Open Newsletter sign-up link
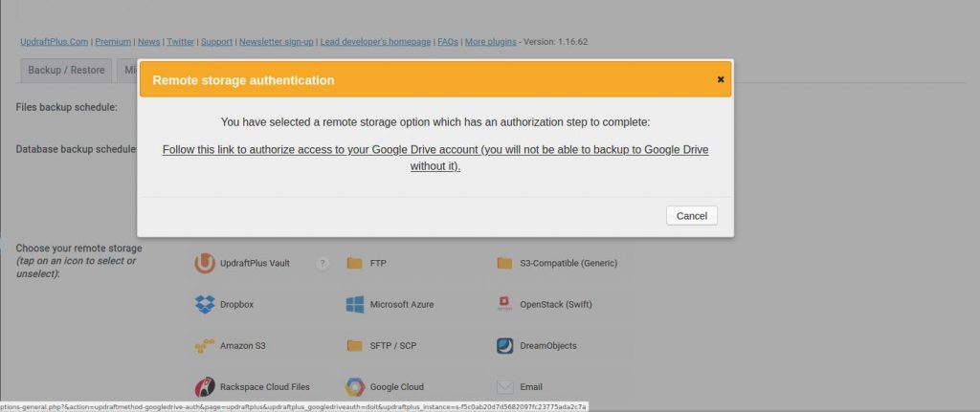Image resolution: width=980 pixels, height=412 pixels. tap(277, 42)
